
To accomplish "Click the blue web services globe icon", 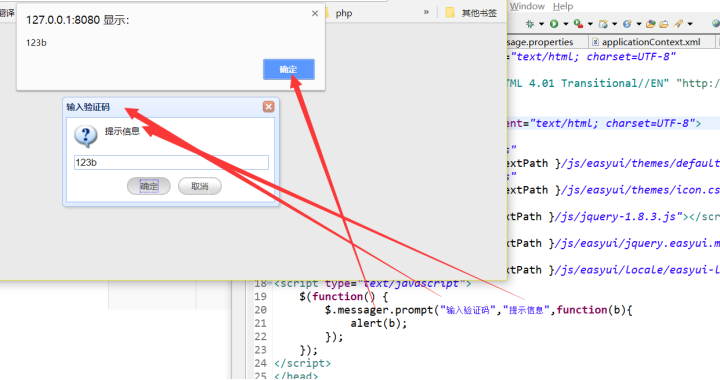I will [627, 23].
